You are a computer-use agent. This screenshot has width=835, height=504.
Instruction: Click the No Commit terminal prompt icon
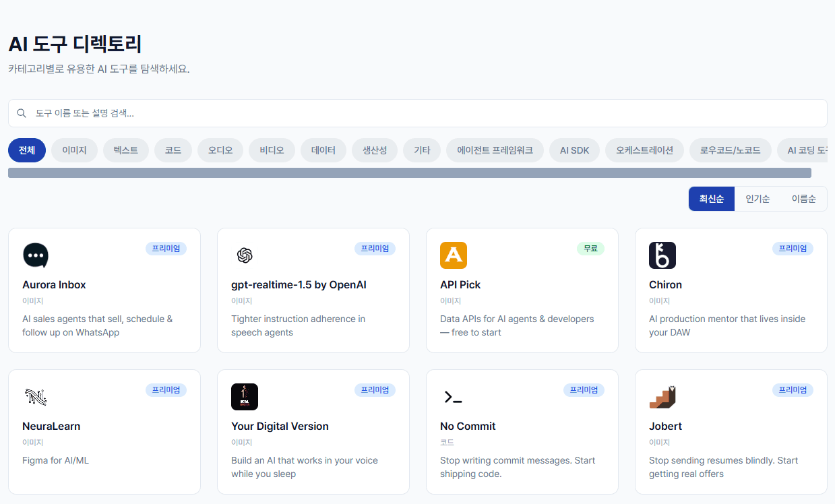(x=454, y=397)
